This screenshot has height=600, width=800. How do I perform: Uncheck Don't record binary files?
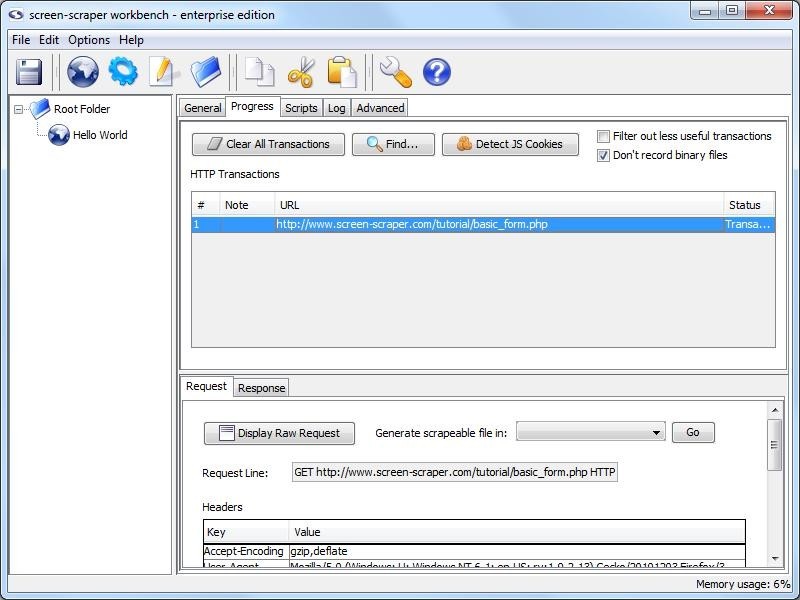pyautogui.click(x=603, y=155)
